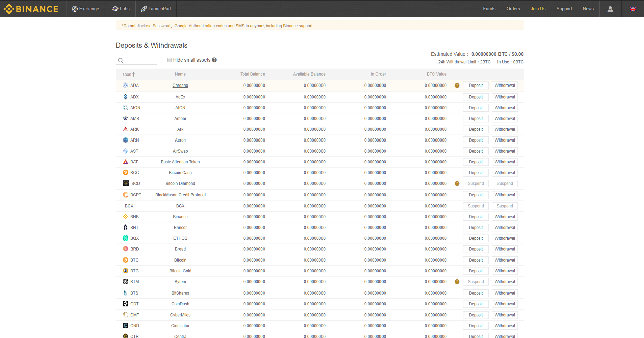The height and width of the screenshot is (338, 644).
Task: Click Withdrawal for ADX
Action: (x=505, y=97)
